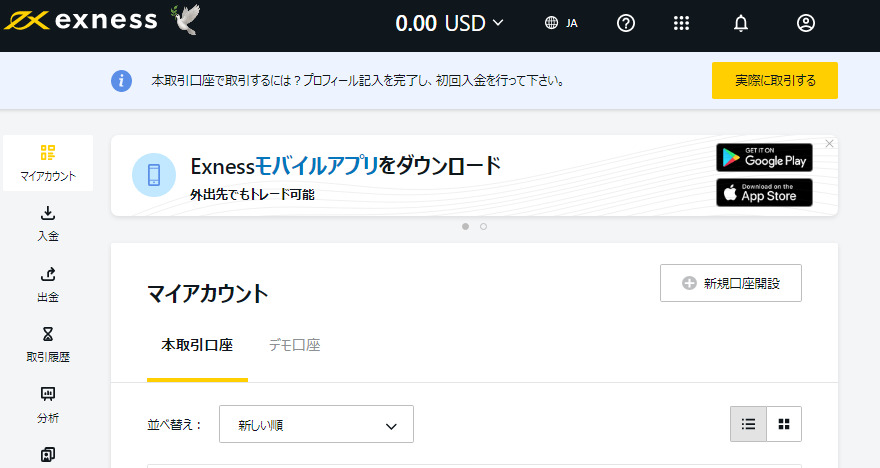The width and height of the screenshot is (880, 468).
Task: Click the 実際に取引する yellow button
Action: tap(775, 80)
